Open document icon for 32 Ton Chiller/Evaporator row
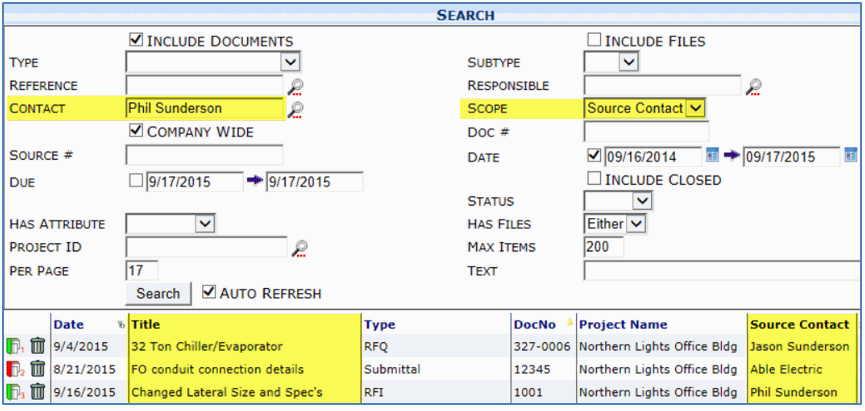 pos(14,346)
